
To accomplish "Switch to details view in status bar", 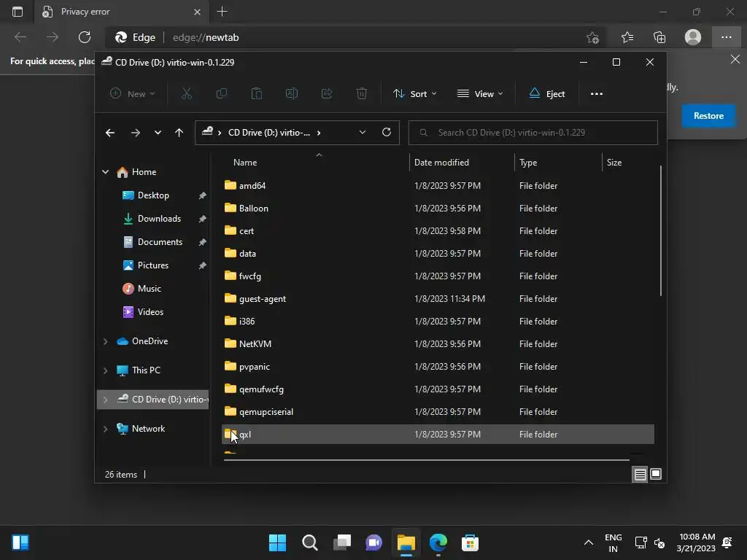I will click(x=640, y=474).
